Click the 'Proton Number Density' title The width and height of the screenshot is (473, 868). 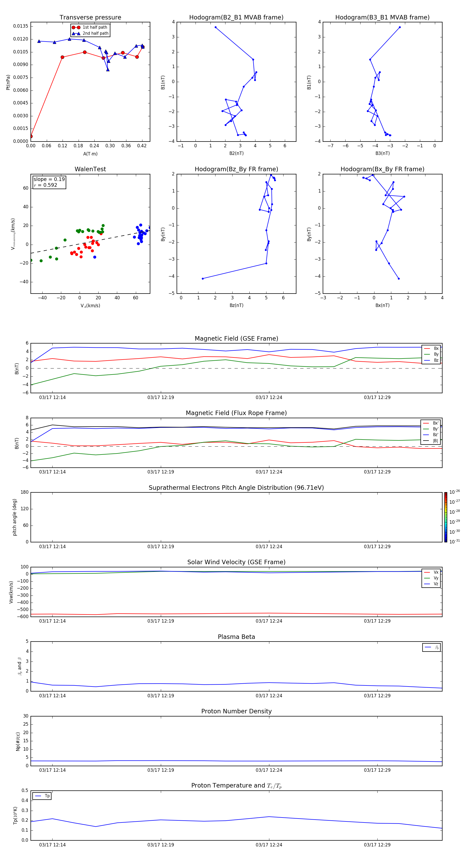236,711
